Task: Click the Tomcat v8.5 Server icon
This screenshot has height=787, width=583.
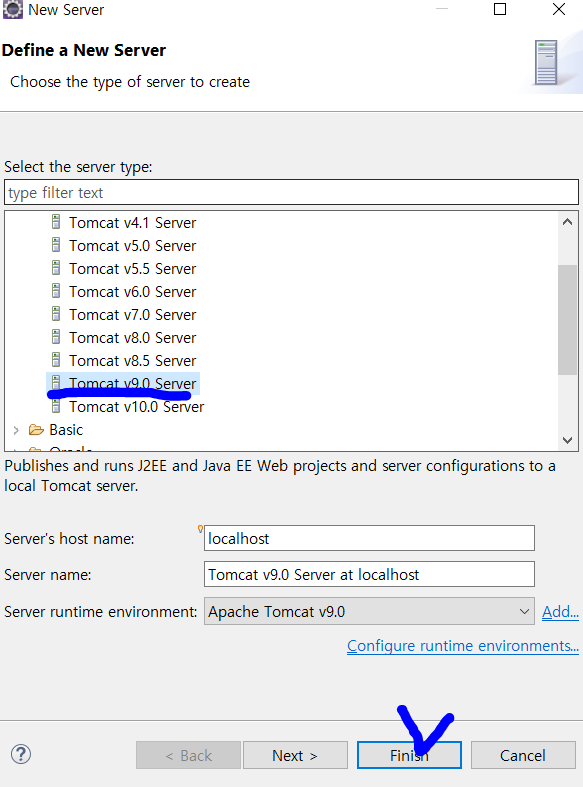Action: pos(56,360)
